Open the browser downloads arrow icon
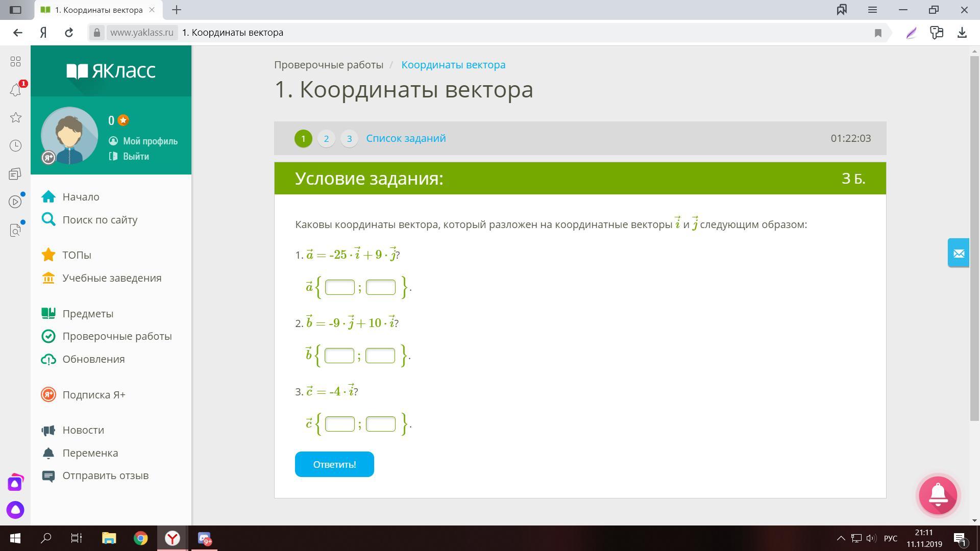 click(x=962, y=33)
